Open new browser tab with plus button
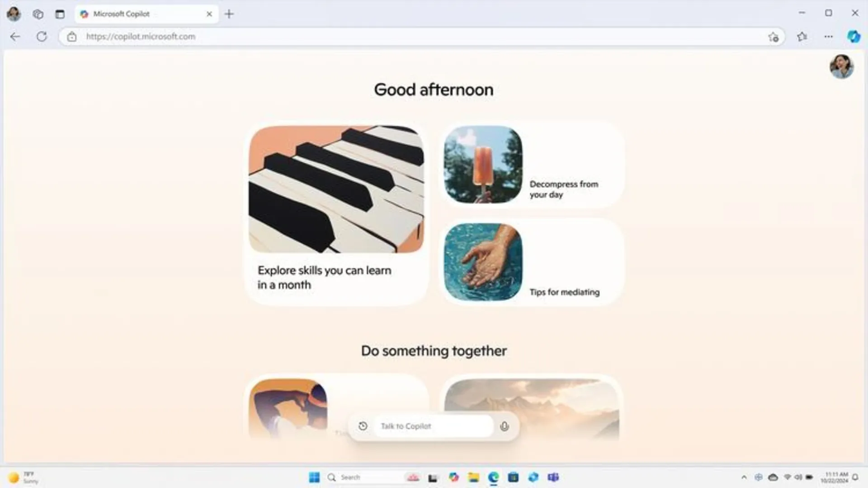Viewport: 868px width, 488px height. [229, 13]
